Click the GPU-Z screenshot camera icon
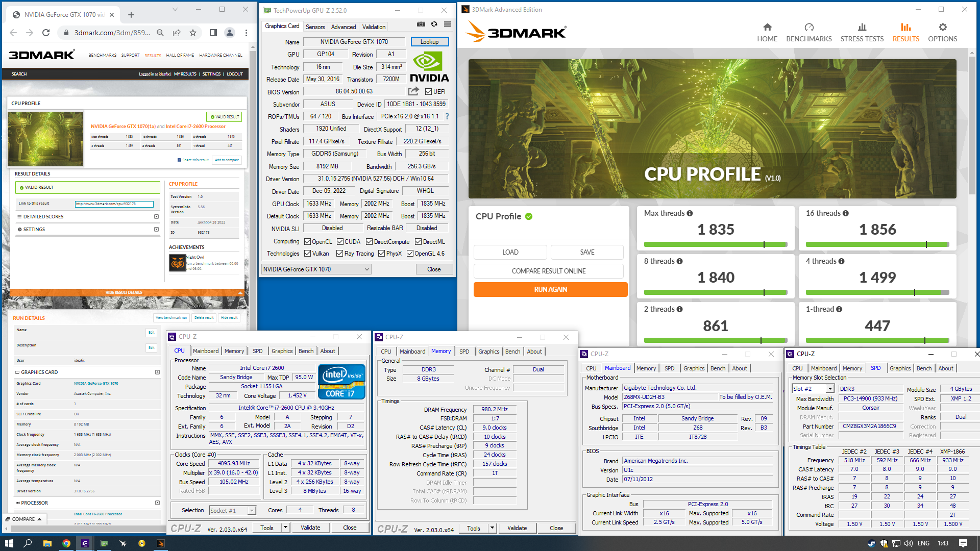 coord(421,24)
